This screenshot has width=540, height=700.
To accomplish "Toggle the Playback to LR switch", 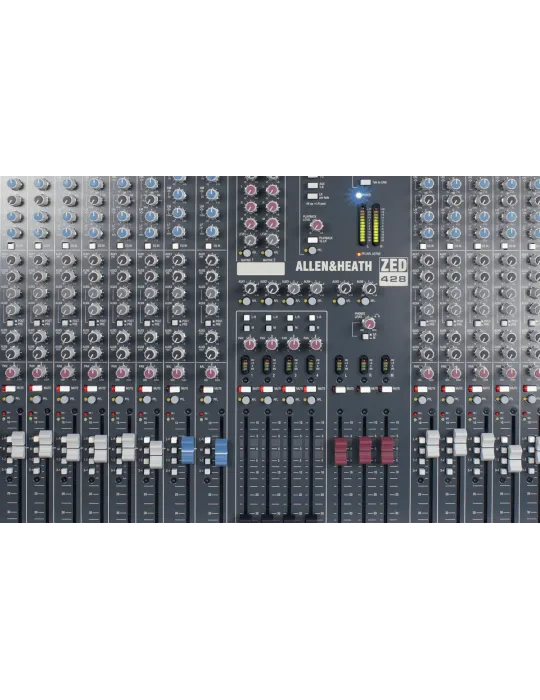I will point(312,240).
